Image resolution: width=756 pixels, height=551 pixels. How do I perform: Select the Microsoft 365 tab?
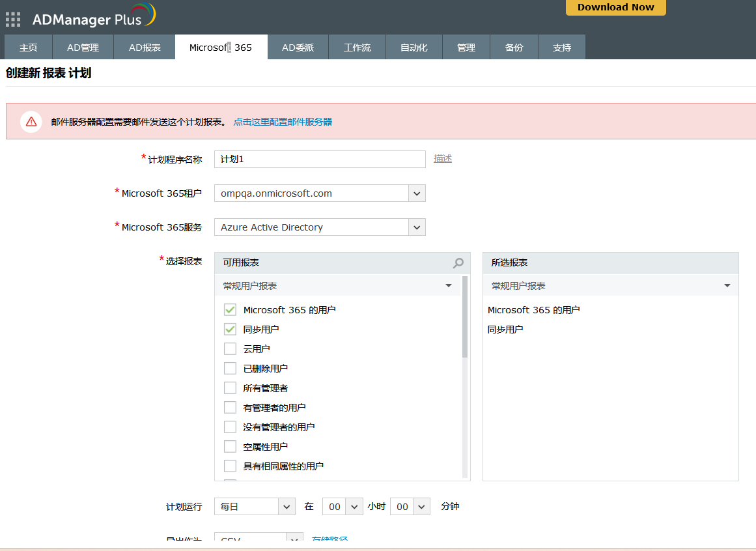221,48
